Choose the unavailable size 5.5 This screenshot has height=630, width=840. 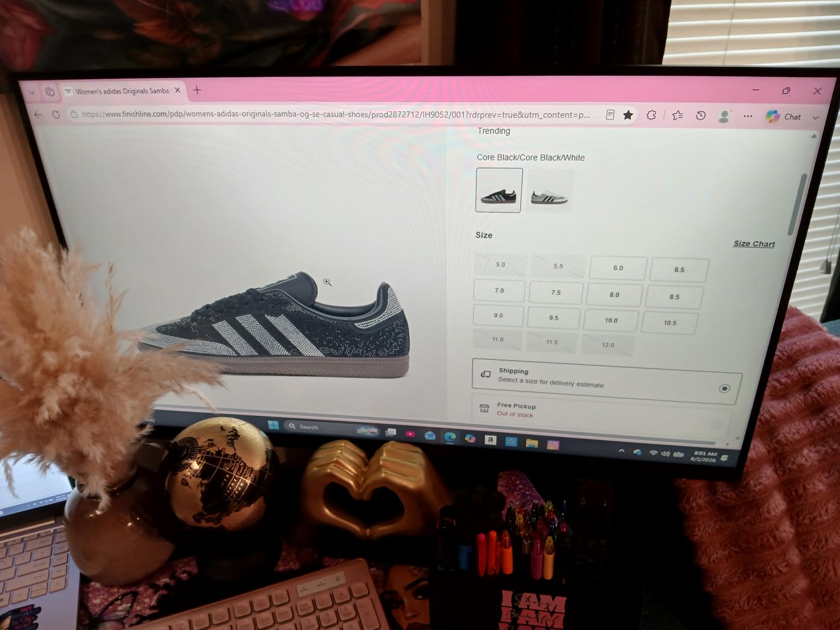(558, 266)
